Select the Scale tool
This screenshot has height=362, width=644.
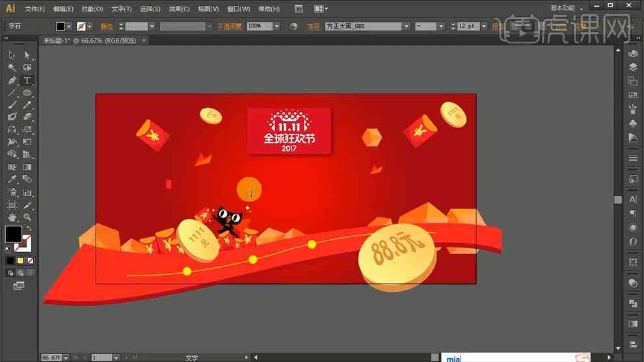coord(27,130)
